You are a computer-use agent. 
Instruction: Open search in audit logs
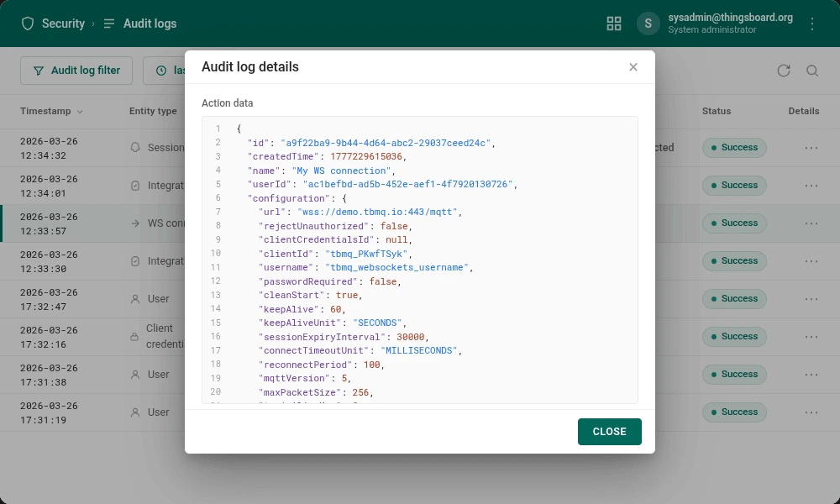(x=812, y=71)
